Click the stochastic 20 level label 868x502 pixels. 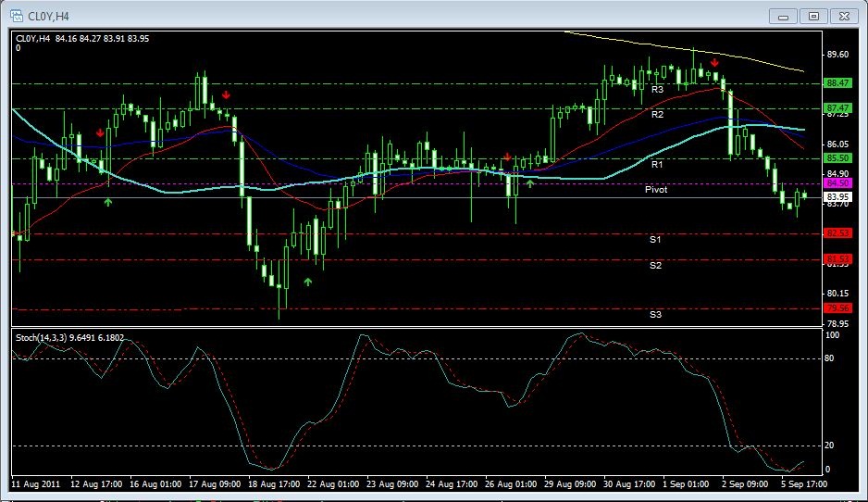pos(829,446)
